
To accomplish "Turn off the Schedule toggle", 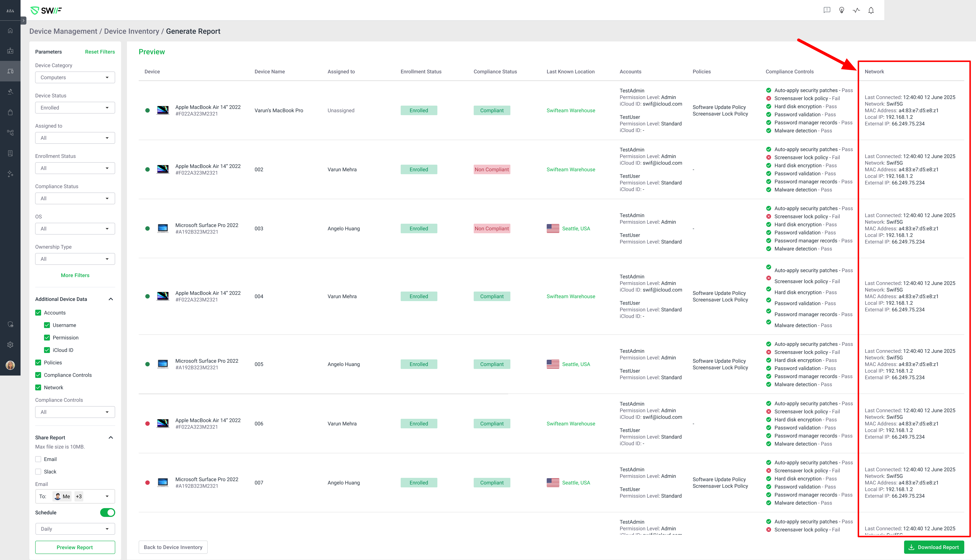I will point(107,513).
